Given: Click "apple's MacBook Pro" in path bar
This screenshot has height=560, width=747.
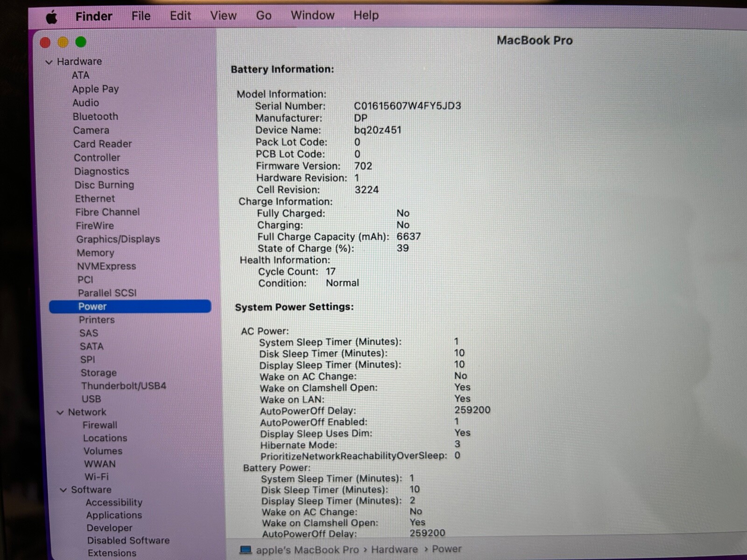Looking at the screenshot, I should click(308, 550).
